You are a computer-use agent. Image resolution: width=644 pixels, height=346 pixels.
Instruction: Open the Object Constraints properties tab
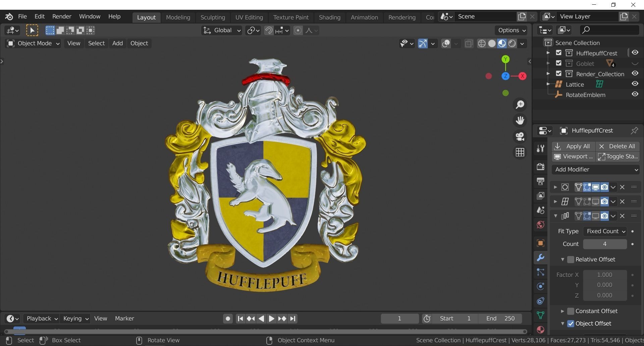click(x=540, y=301)
